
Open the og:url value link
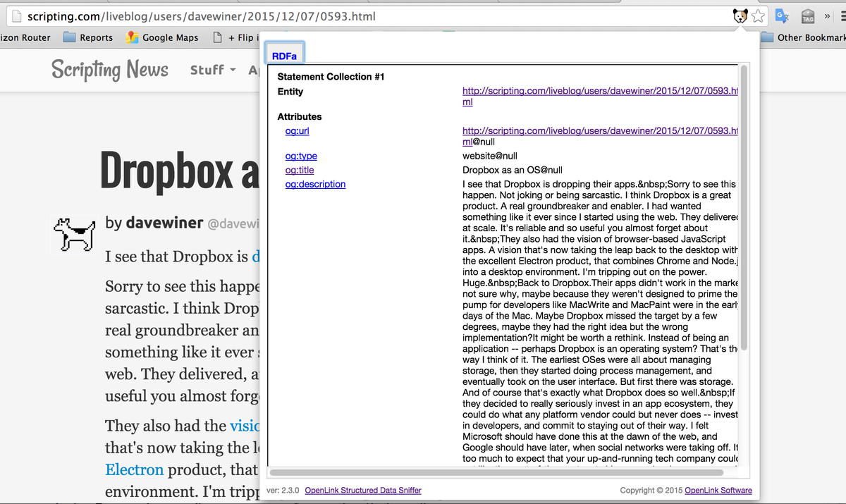tap(600, 136)
